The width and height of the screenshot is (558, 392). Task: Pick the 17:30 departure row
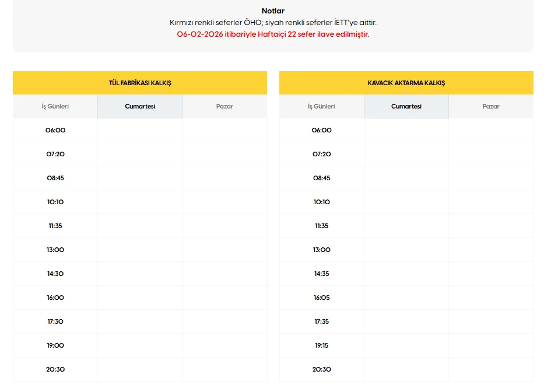pyautogui.click(x=55, y=321)
